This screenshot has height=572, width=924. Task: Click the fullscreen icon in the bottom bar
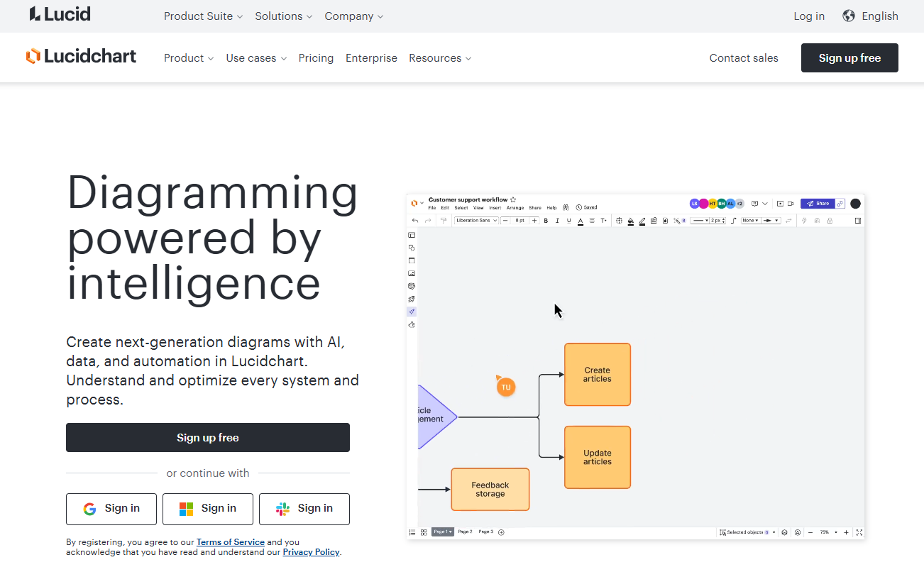point(859,532)
